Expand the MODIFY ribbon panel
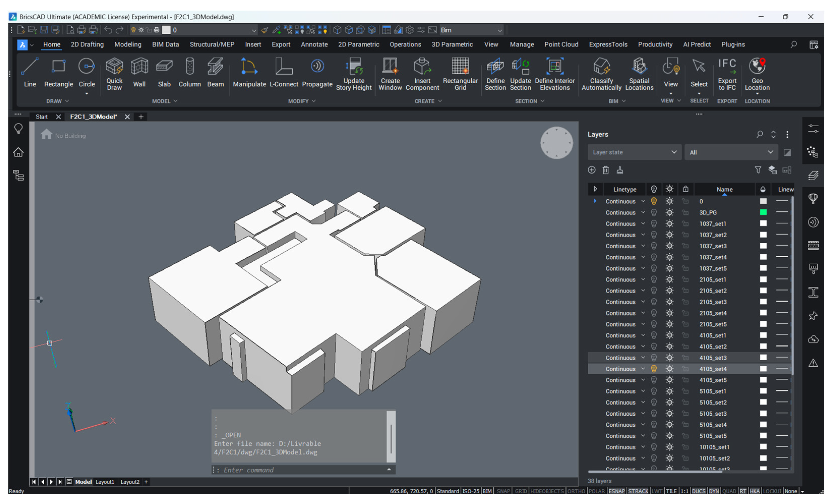 [x=302, y=101]
